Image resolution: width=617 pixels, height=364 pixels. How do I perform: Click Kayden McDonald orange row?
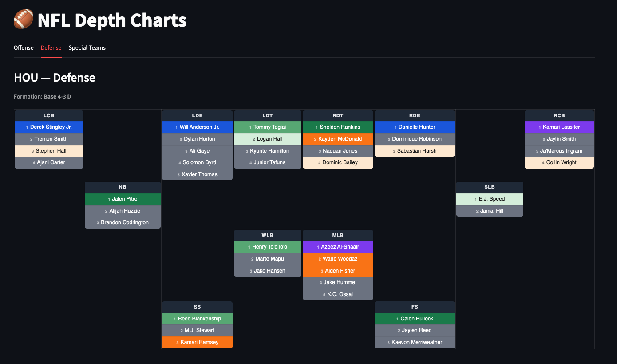pyautogui.click(x=338, y=139)
